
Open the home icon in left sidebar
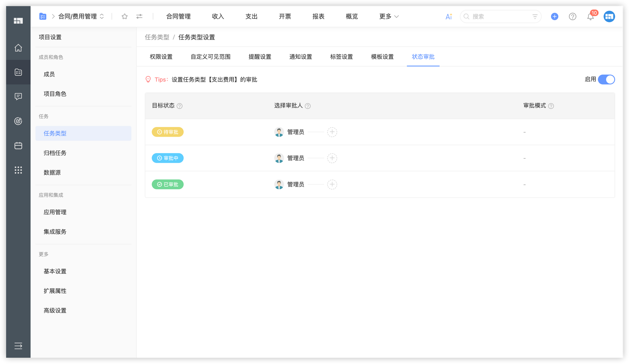pos(18,48)
